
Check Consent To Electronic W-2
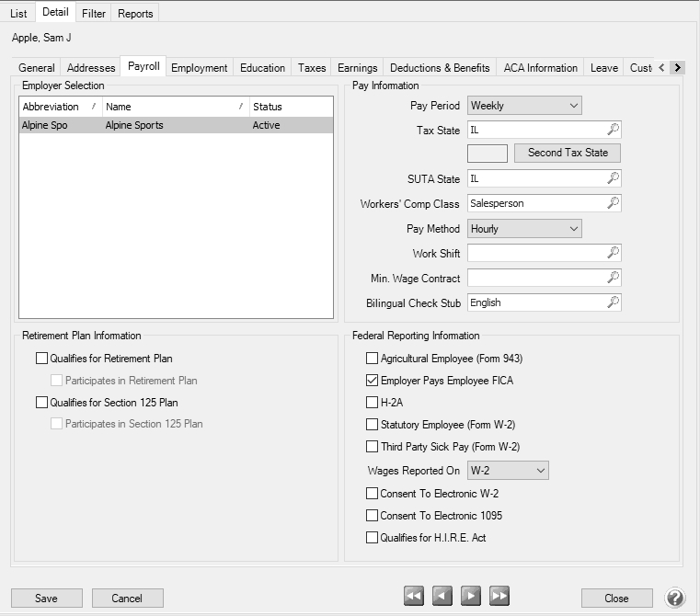(373, 494)
